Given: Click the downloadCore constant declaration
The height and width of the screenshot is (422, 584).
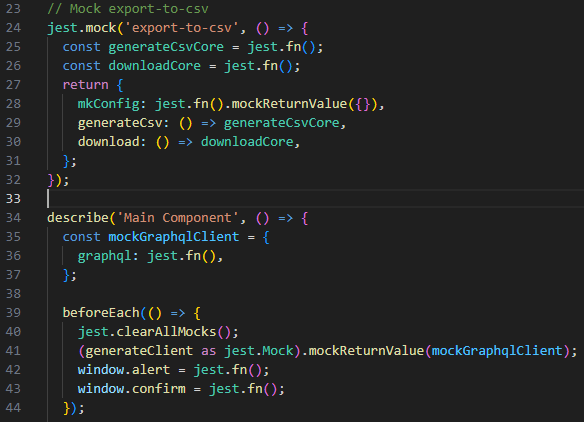Looking at the screenshot, I should pos(155,66).
